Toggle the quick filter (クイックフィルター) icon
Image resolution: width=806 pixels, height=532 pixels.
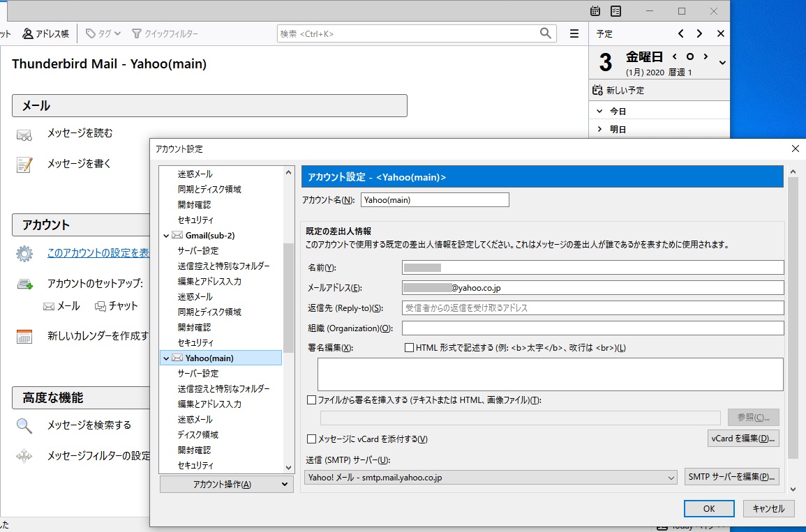pyautogui.click(x=137, y=33)
